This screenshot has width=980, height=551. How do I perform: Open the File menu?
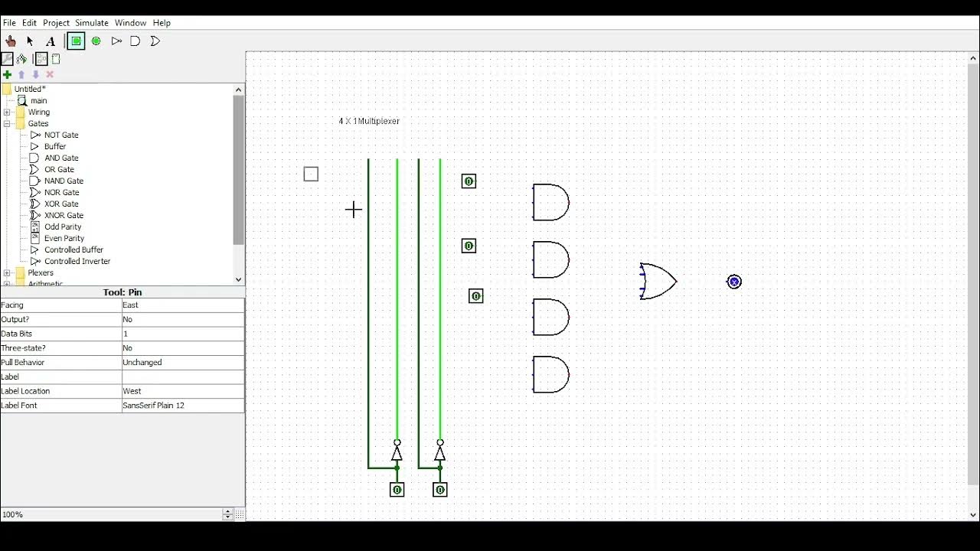point(9,23)
